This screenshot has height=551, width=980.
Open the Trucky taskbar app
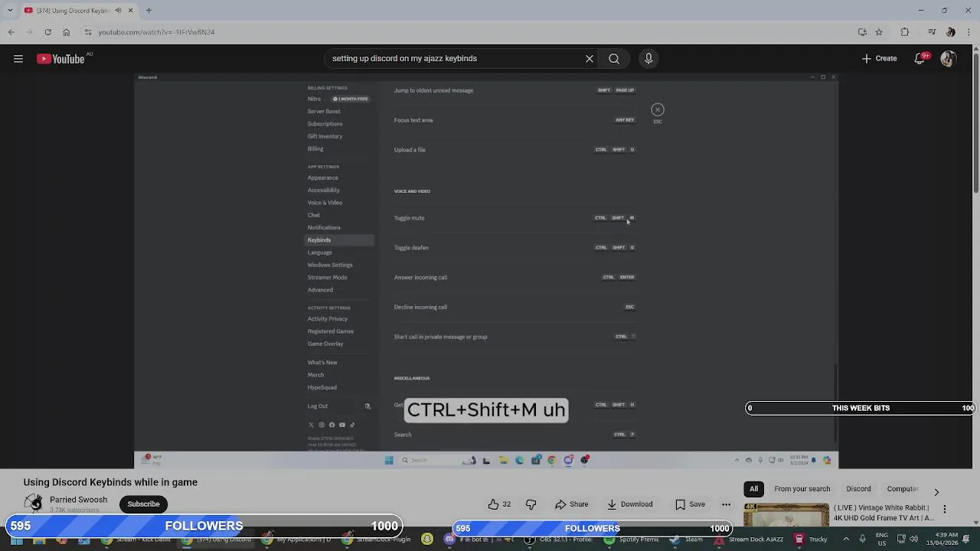(811, 540)
